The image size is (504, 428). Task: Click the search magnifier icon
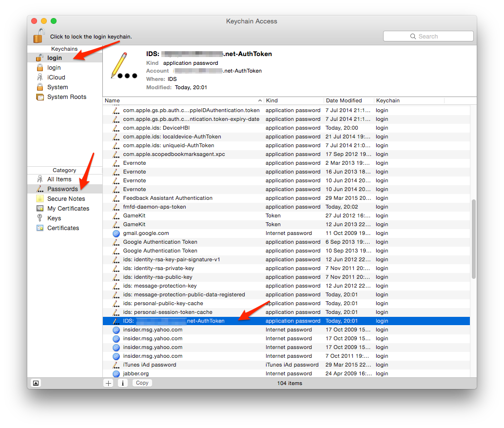[x=413, y=37]
